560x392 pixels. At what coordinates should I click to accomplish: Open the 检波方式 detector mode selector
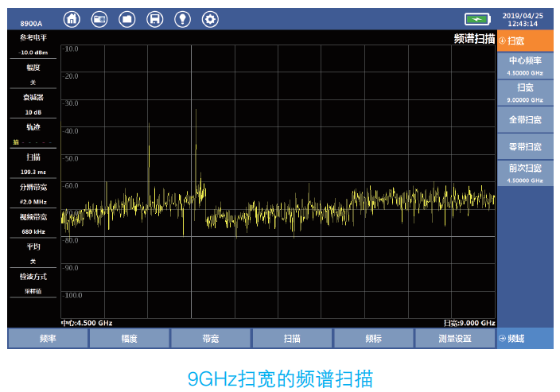tap(33, 283)
